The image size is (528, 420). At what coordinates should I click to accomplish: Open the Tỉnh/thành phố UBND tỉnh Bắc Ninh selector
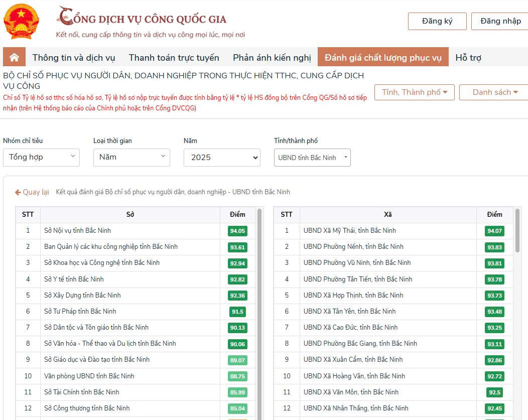coord(312,158)
